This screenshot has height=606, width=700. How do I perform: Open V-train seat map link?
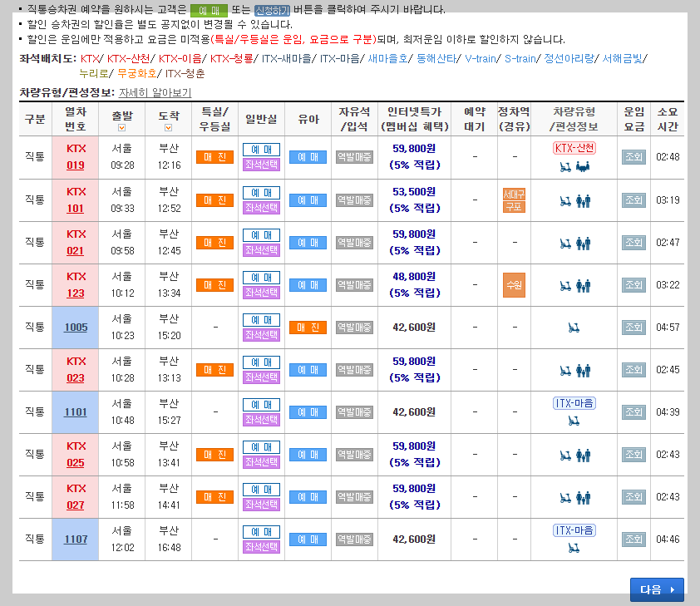pyautogui.click(x=481, y=58)
